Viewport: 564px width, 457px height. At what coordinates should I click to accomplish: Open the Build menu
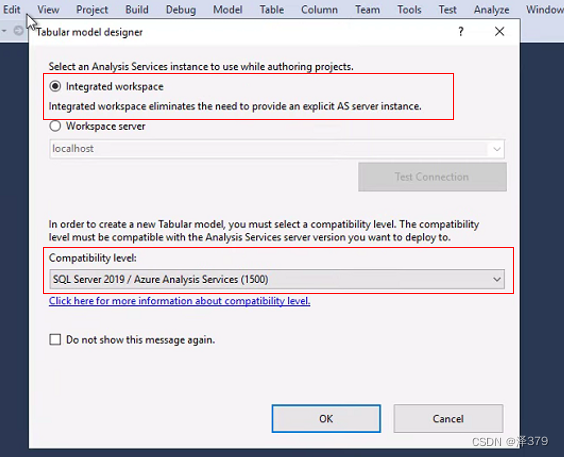click(137, 9)
